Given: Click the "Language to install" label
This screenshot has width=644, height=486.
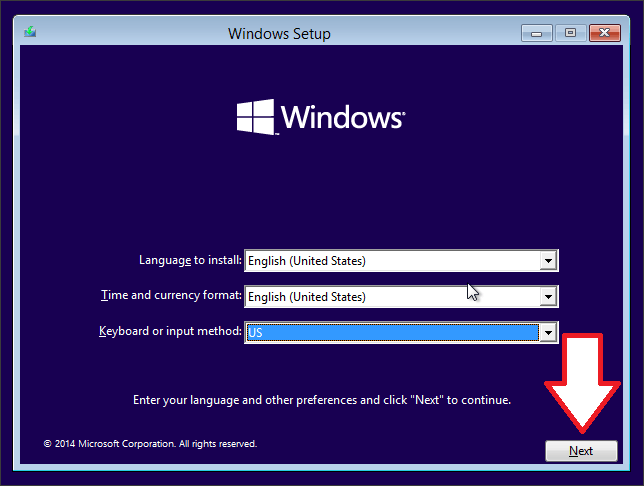Looking at the screenshot, I should pos(190,260).
